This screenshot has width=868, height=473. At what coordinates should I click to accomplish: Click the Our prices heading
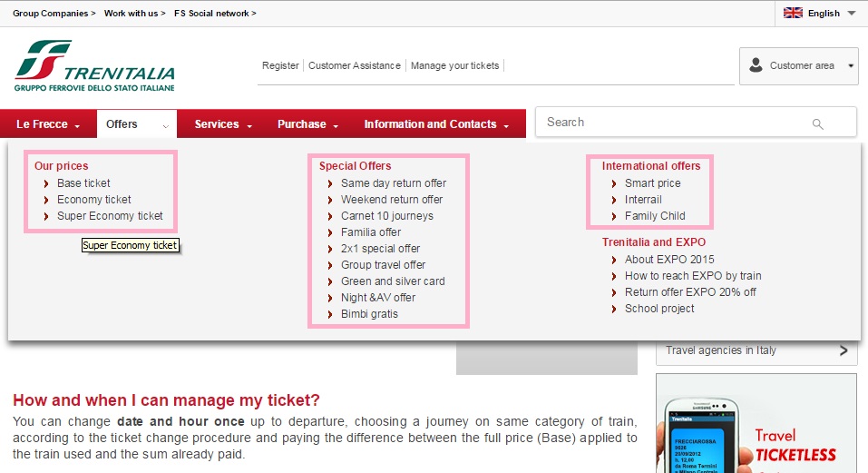61,165
